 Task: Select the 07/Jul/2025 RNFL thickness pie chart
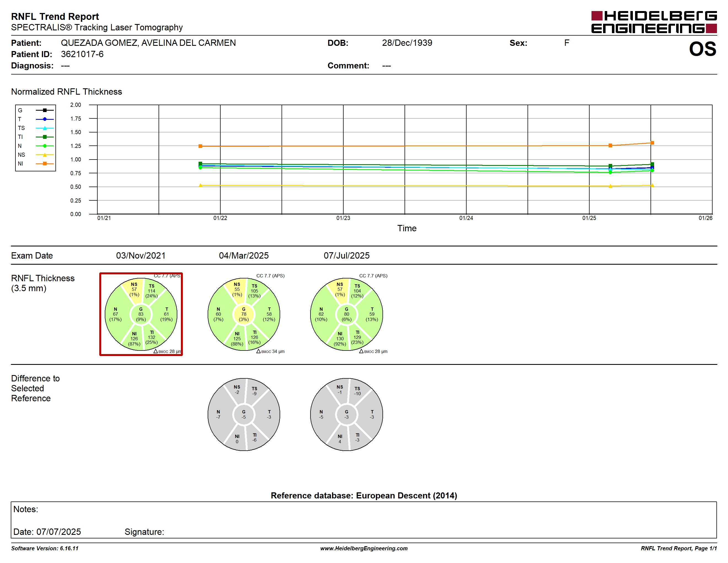click(x=347, y=314)
